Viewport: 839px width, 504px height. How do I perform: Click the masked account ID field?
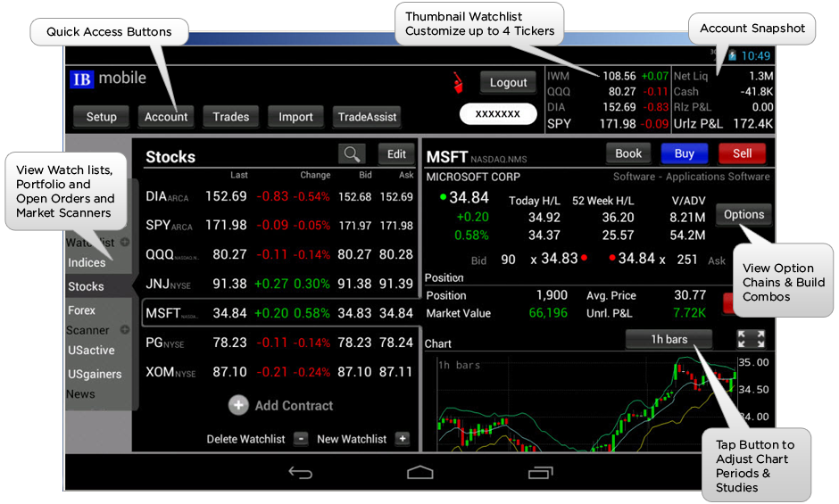[498, 114]
